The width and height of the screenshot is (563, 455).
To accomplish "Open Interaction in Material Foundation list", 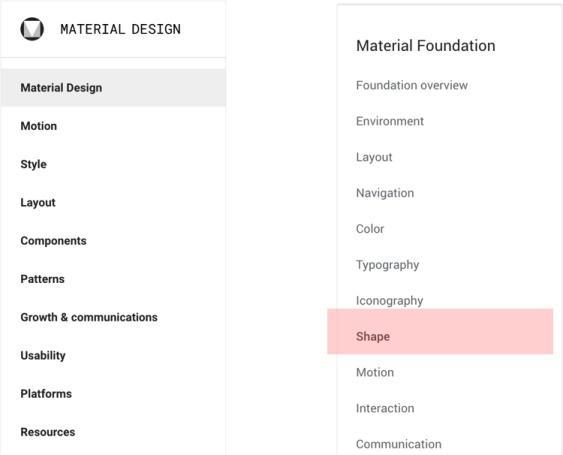I will coord(385,408).
